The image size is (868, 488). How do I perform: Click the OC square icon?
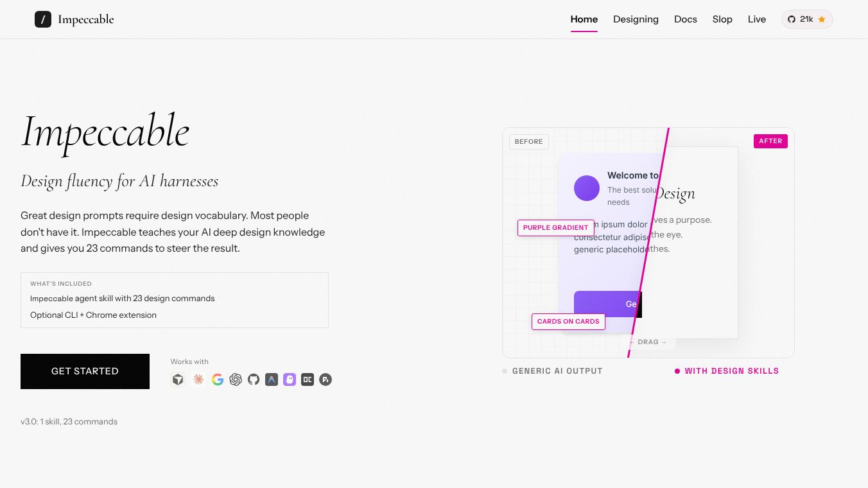308,379
